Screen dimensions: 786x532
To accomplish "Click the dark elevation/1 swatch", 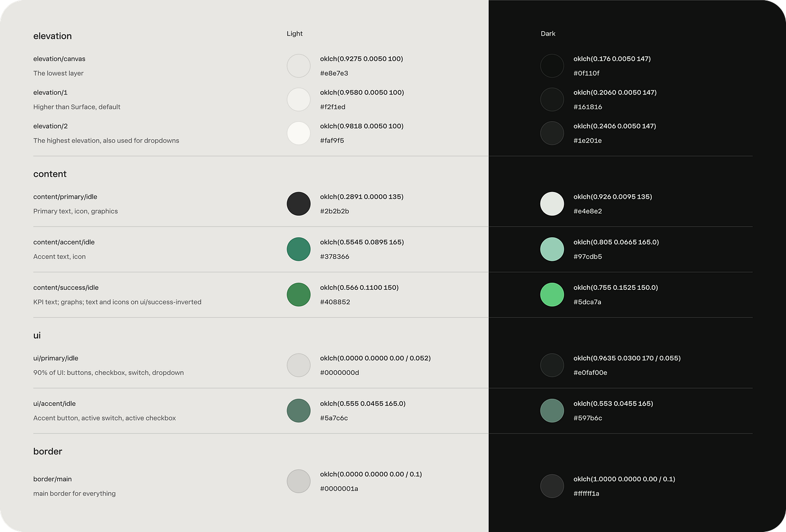I will tap(552, 100).
